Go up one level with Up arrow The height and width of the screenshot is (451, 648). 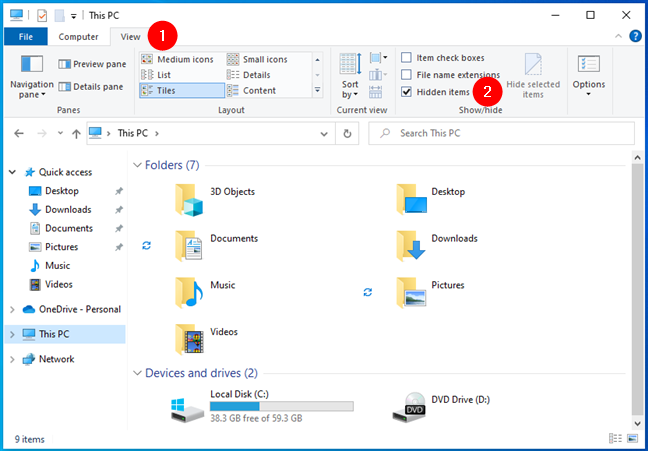76,133
